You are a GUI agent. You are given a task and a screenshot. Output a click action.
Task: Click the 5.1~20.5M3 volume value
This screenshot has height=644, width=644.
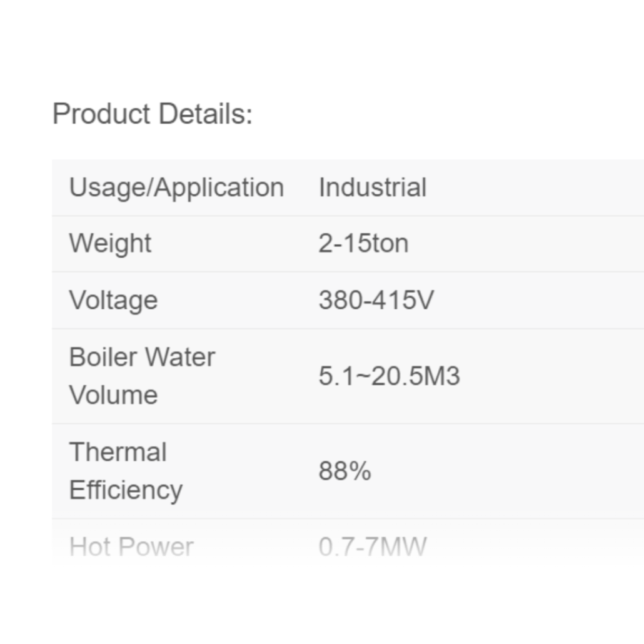point(390,376)
